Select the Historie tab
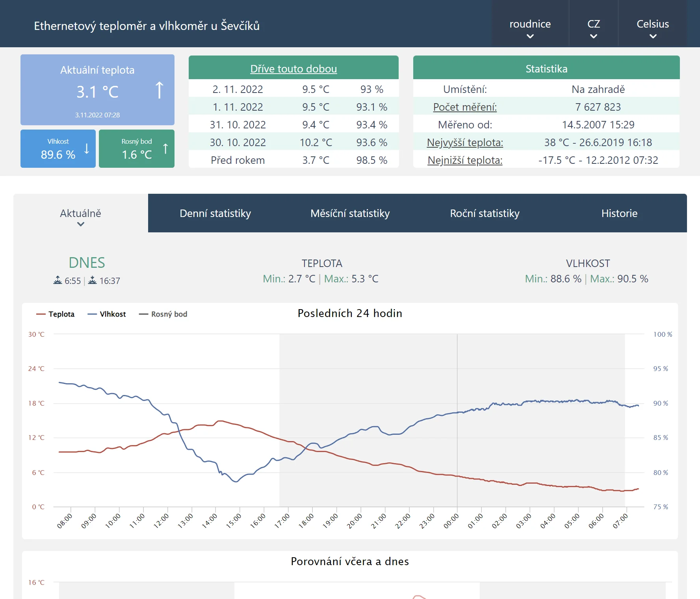 619,213
